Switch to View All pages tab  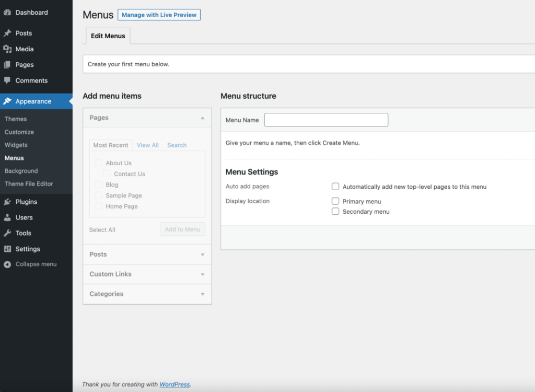coord(148,145)
